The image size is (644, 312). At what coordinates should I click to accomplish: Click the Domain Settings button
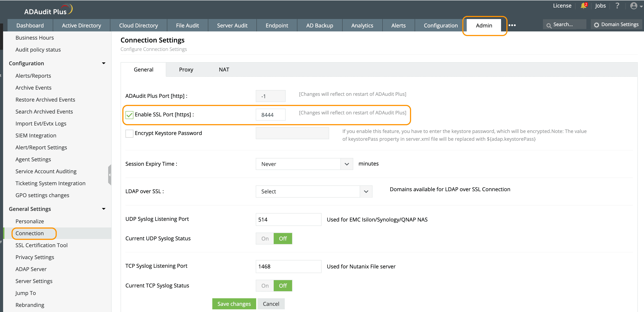click(x=616, y=25)
